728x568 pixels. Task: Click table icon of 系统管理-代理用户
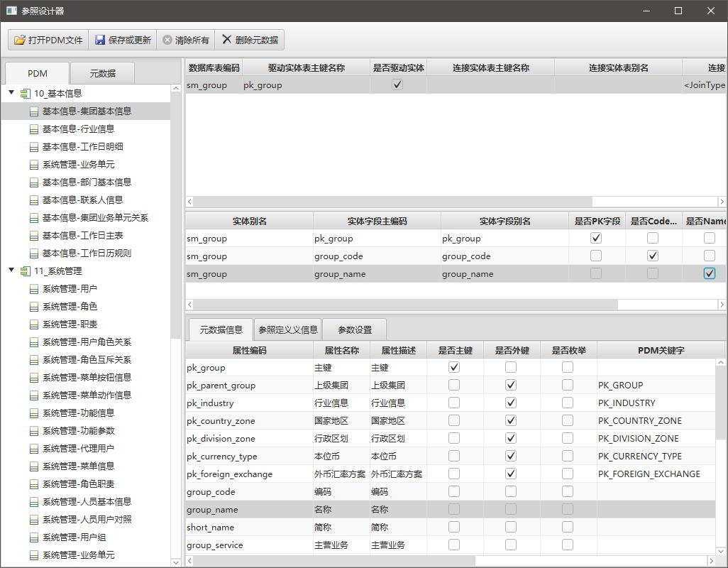34,449
